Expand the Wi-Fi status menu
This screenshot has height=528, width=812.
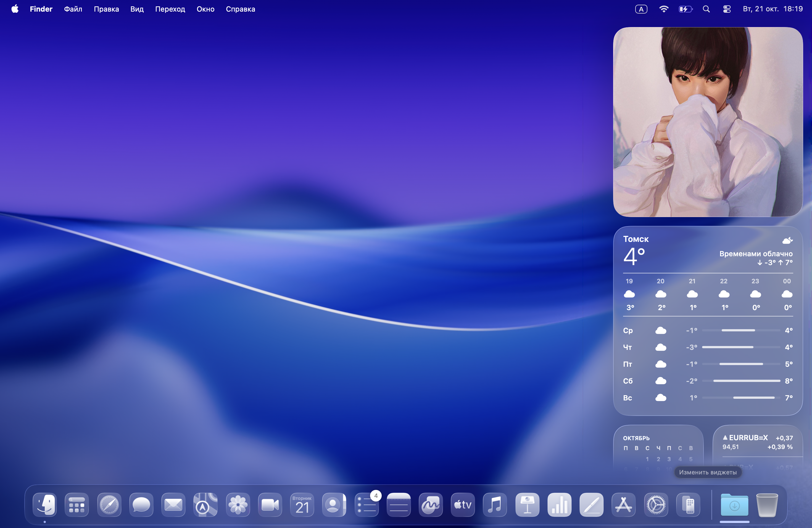[663, 9]
